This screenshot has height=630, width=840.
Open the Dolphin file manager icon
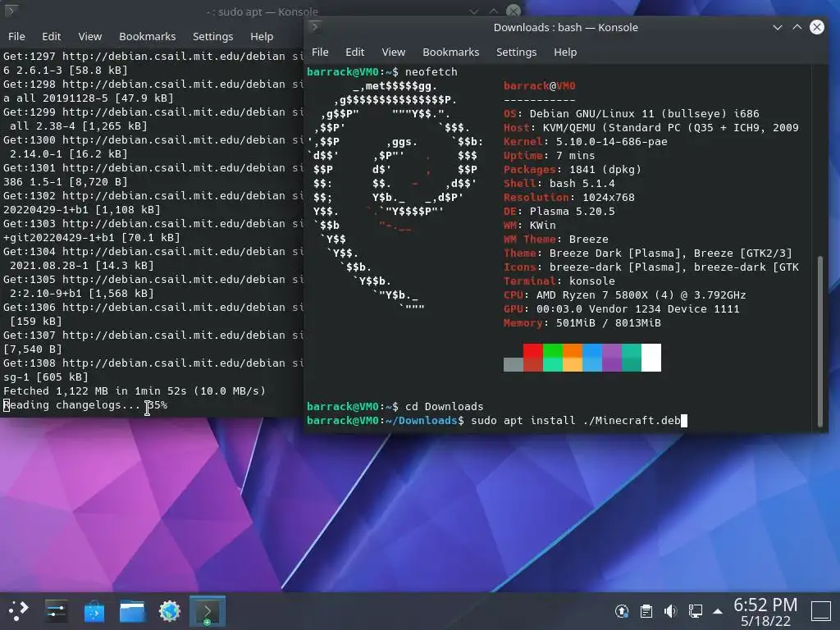pos(132,610)
